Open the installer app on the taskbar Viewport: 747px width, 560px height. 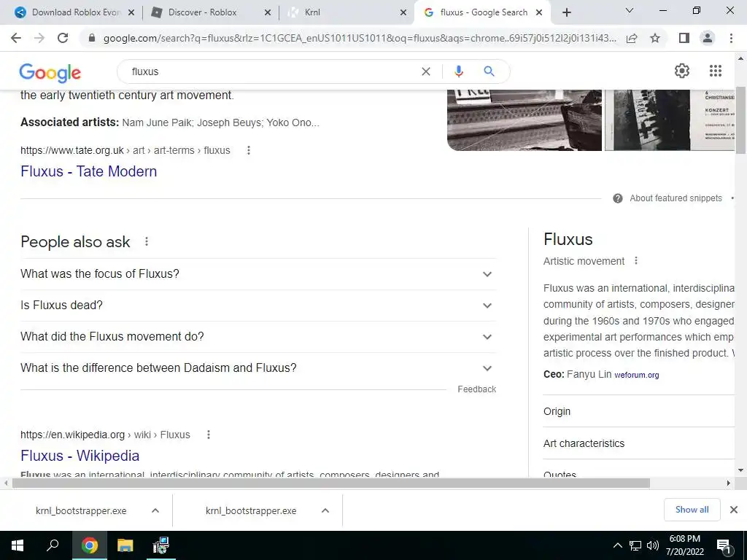point(160,545)
